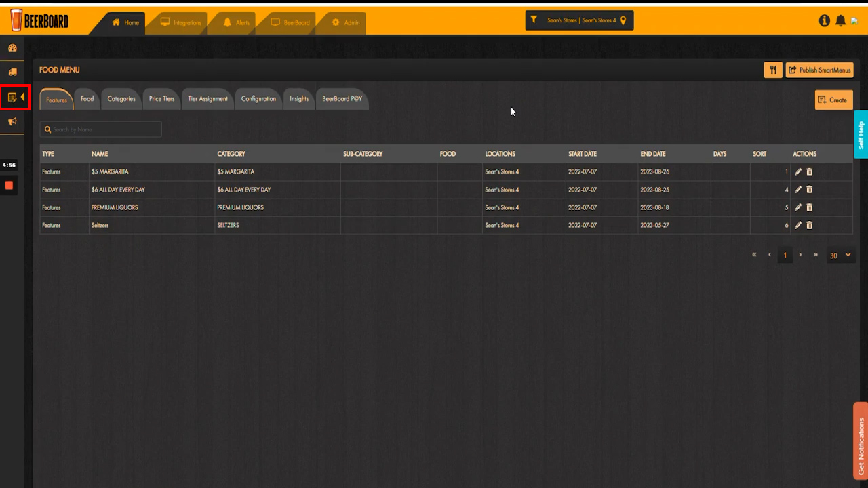Click the Get Notifications side button
The width and height of the screenshot is (868, 488).
861,441
